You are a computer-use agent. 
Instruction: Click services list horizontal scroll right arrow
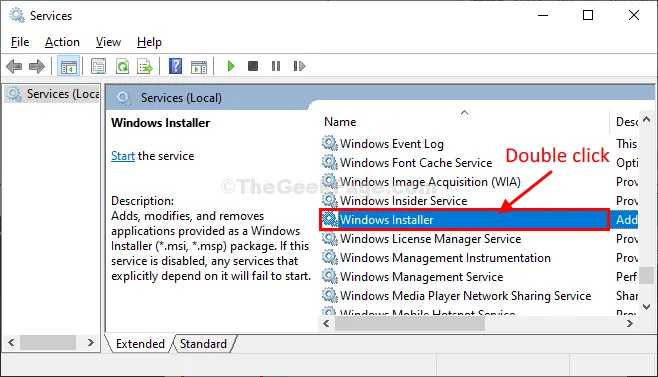point(629,323)
